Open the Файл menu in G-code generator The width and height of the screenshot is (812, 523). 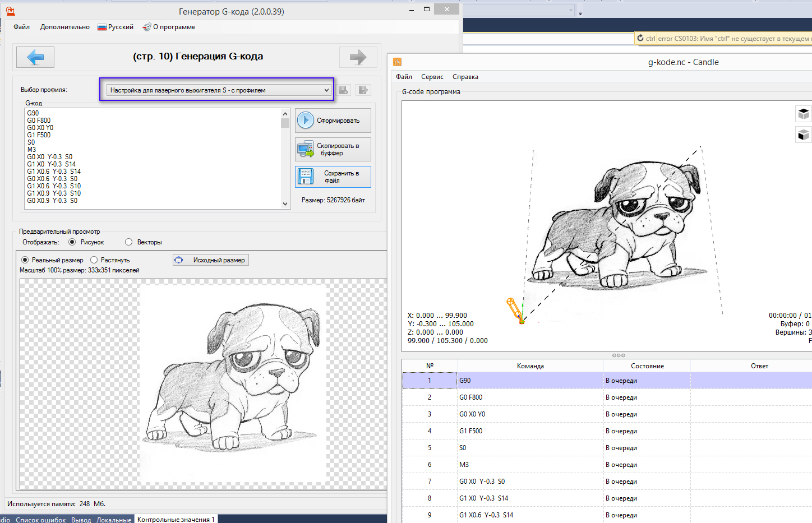pos(22,27)
